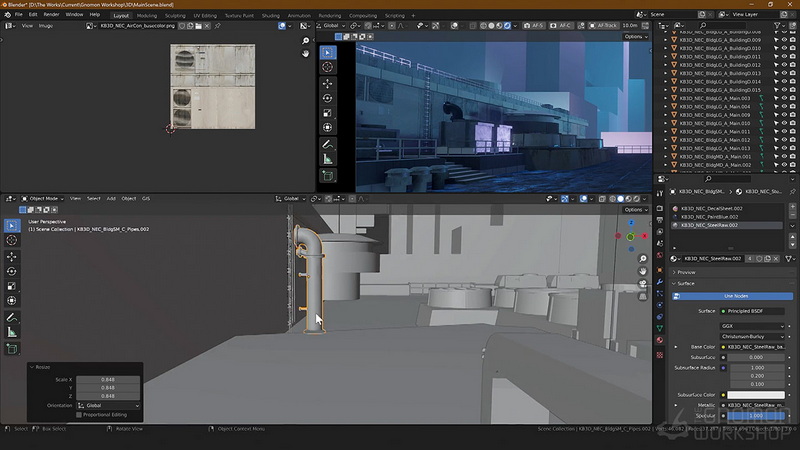Screen dimensions: 800x450
Task: Click the Scale X value field
Action: point(108,380)
